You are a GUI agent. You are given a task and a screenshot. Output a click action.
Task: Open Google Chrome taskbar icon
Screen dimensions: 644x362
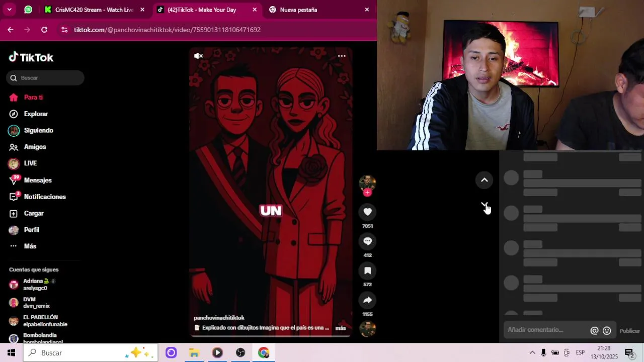point(264,353)
